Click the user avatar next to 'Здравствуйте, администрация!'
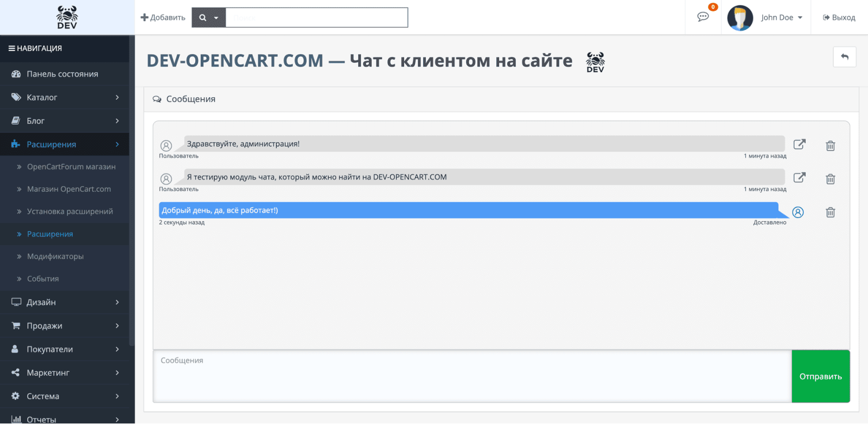 (166, 145)
